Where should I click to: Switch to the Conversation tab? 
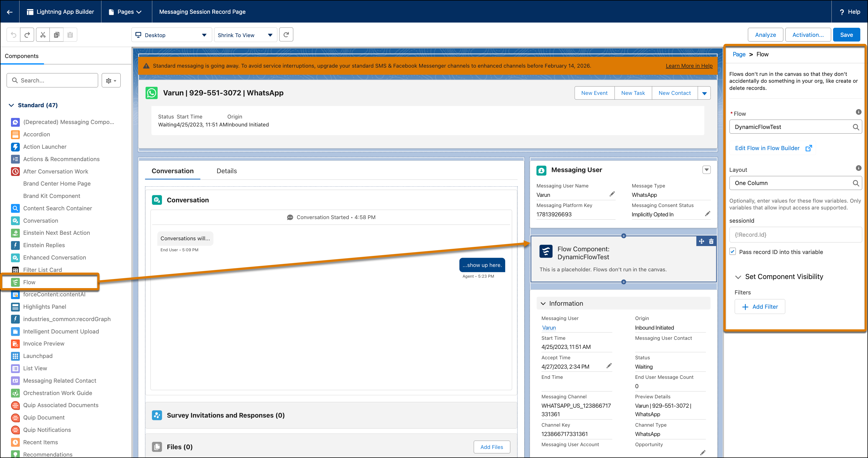pyautogui.click(x=173, y=171)
